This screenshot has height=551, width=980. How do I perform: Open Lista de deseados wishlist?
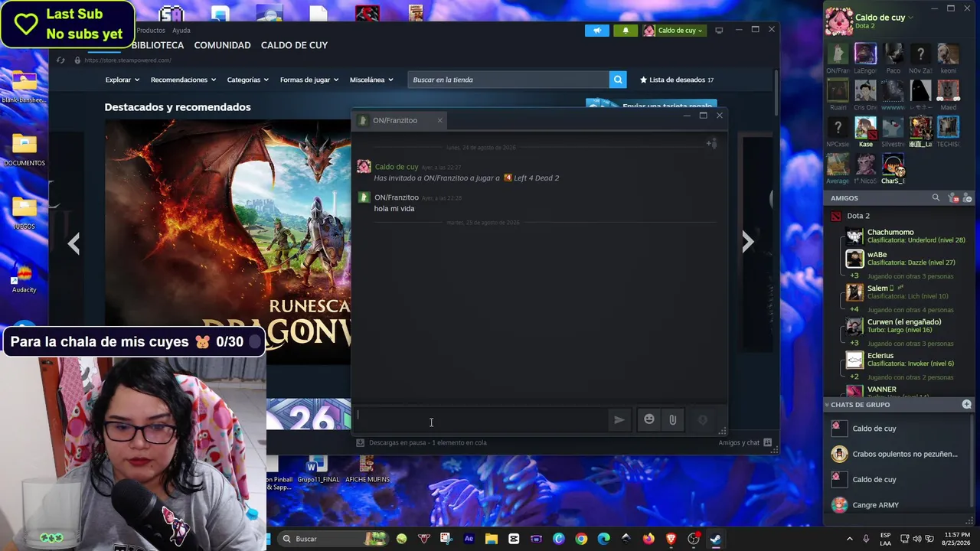coord(677,80)
